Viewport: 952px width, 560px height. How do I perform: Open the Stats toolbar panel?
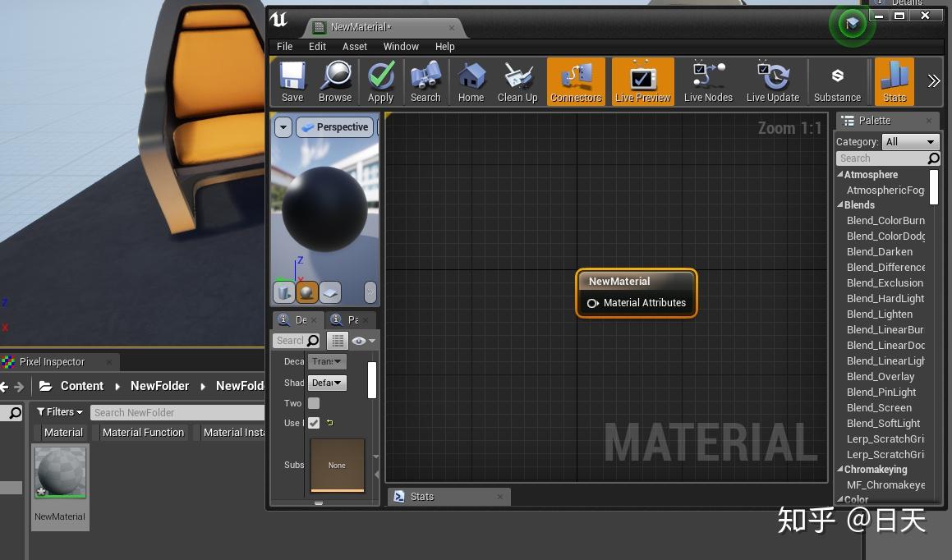pos(895,81)
